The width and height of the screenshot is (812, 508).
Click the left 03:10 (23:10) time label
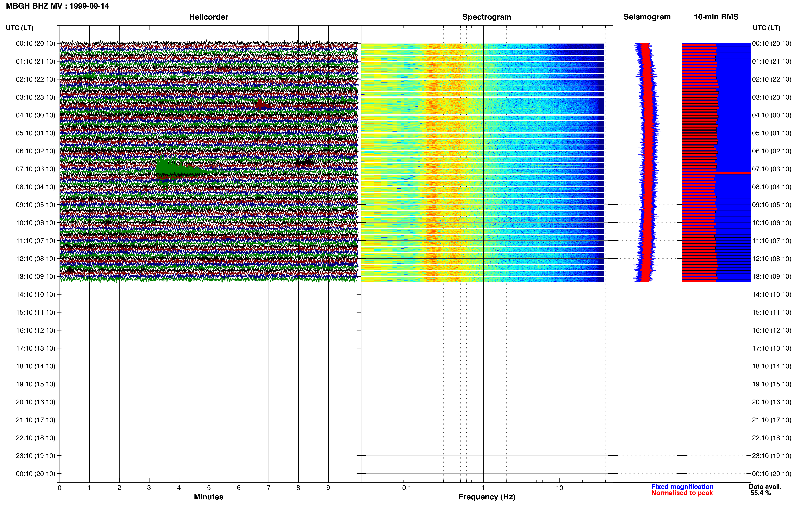tap(36, 97)
